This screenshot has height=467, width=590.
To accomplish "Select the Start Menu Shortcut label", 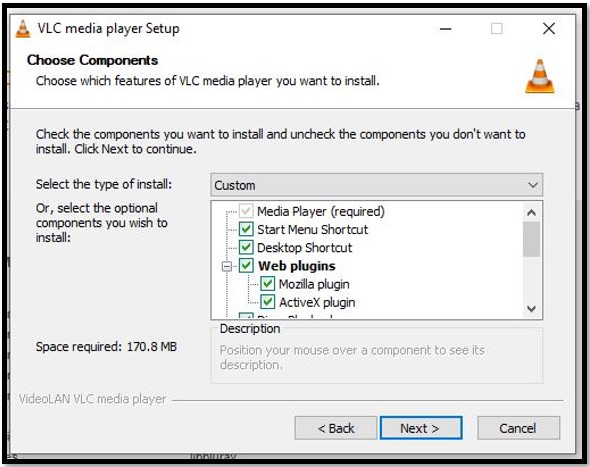I will (x=313, y=230).
